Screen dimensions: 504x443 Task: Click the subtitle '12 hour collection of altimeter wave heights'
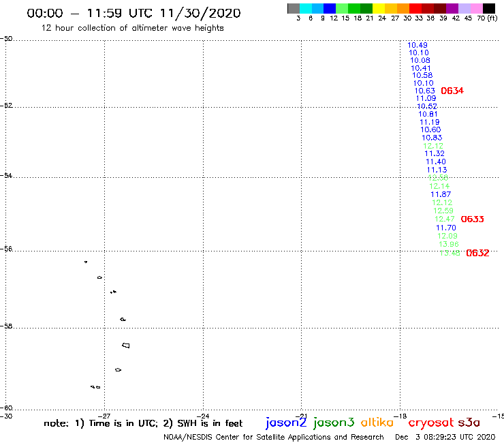pyautogui.click(x=132, y=28)
